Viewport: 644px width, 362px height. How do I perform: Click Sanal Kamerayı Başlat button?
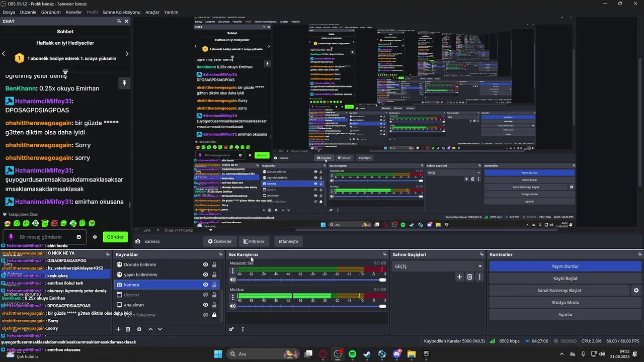[559, 291]
